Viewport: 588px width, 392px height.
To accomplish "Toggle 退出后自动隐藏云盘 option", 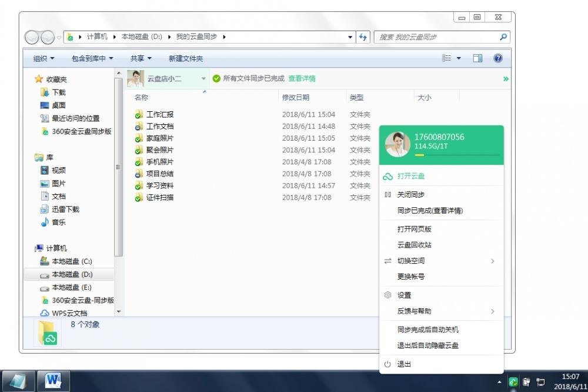I will coord(427,346).
